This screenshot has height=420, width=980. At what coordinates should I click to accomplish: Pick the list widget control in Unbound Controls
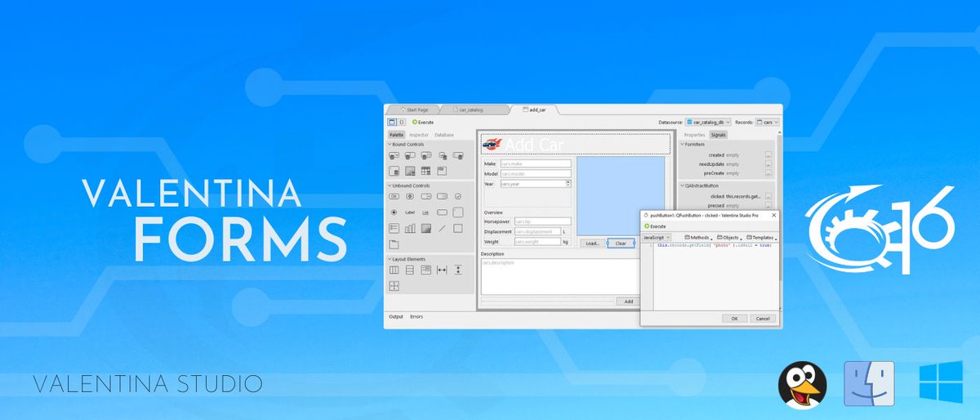point(394,228)
